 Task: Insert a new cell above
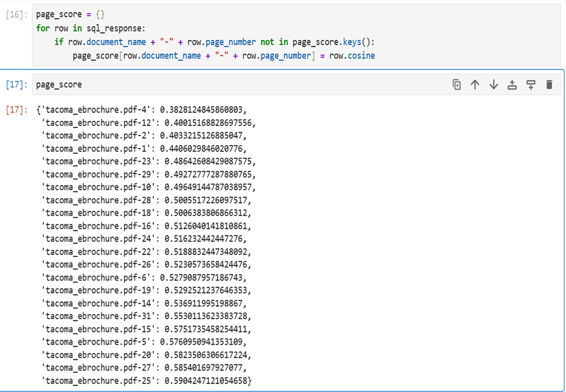[x=512, y=85]
